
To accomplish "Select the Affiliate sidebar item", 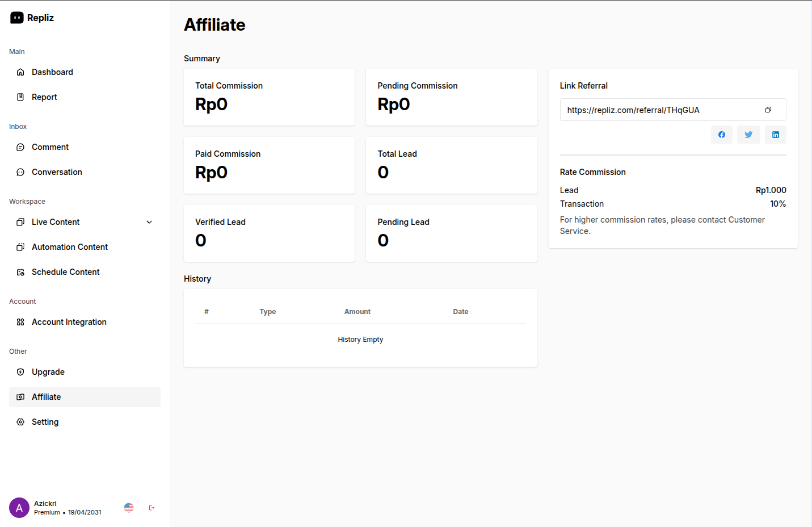I will point(46,397).
